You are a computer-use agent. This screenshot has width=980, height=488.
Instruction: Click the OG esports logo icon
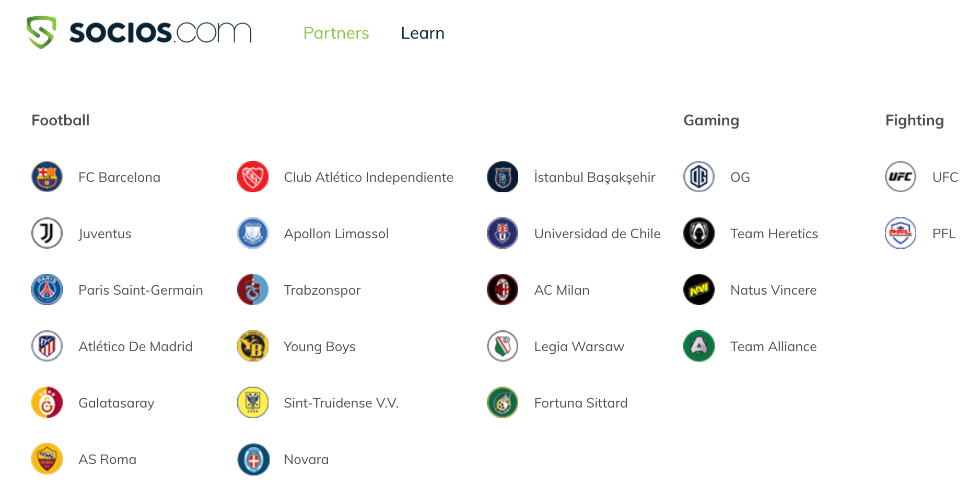click(x=699, y=177)
